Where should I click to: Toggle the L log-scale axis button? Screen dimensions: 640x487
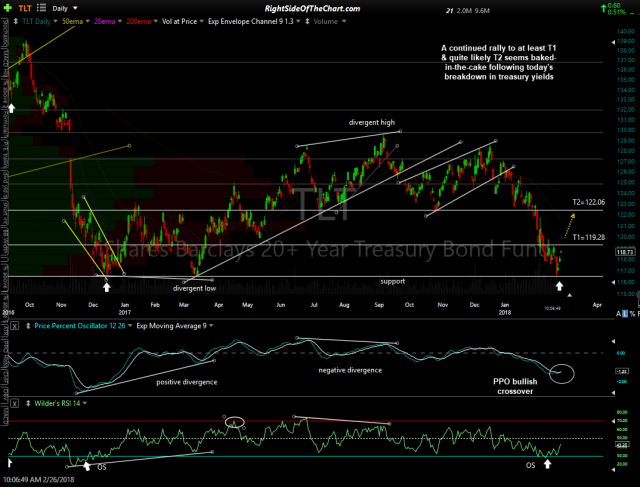[625, 314]
